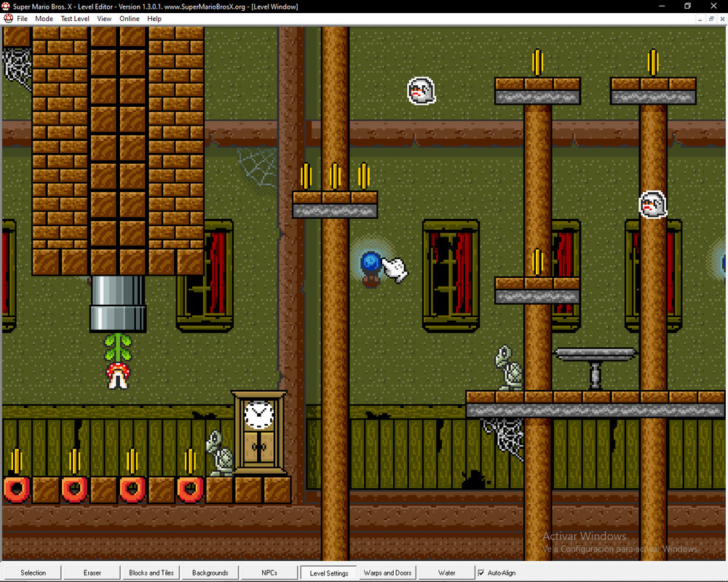The image size is (728, 582).
Task: Select coin above leftmost donut block
Action: (x=17, y=461)
